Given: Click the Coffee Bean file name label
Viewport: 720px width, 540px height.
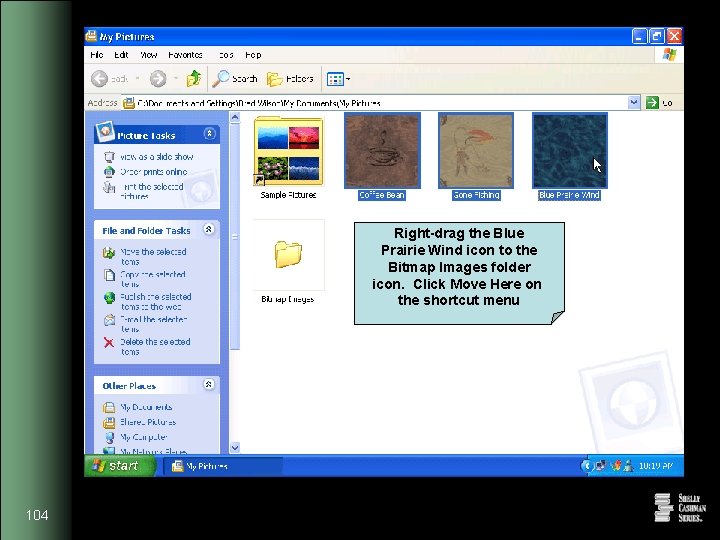Looking at the screenshot, I should pyautogui.click(x=382, y=195).
